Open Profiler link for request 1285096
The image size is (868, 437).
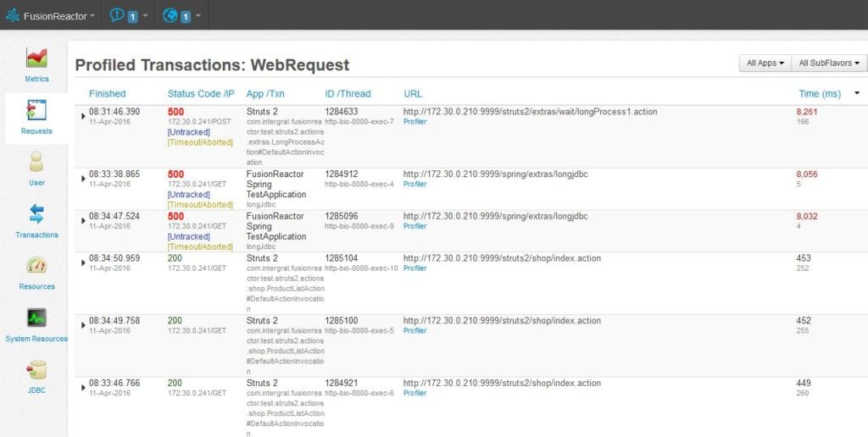tap(415, 226)
